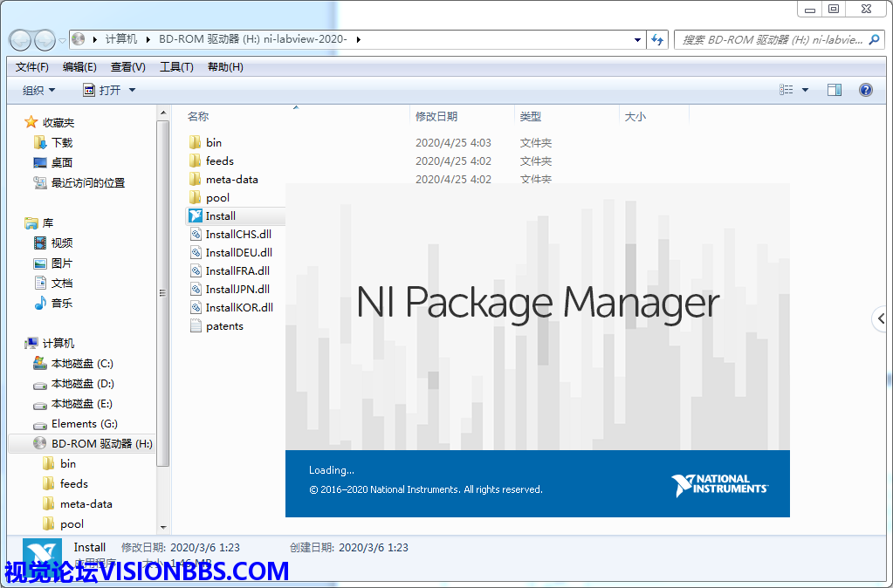The image size is (893, 588).
Task: Expand the address bar history dropdown
Action: click(637, 39)
